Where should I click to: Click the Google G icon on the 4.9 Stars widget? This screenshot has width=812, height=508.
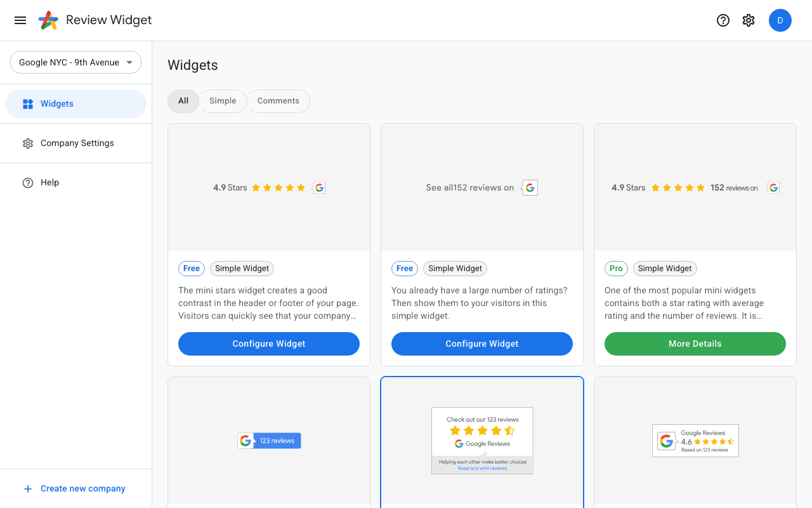click(x=319, y=187)
